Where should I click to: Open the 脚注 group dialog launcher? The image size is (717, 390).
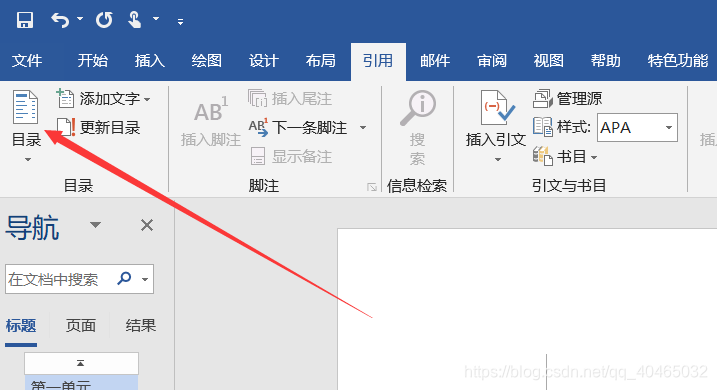(372, 187)
